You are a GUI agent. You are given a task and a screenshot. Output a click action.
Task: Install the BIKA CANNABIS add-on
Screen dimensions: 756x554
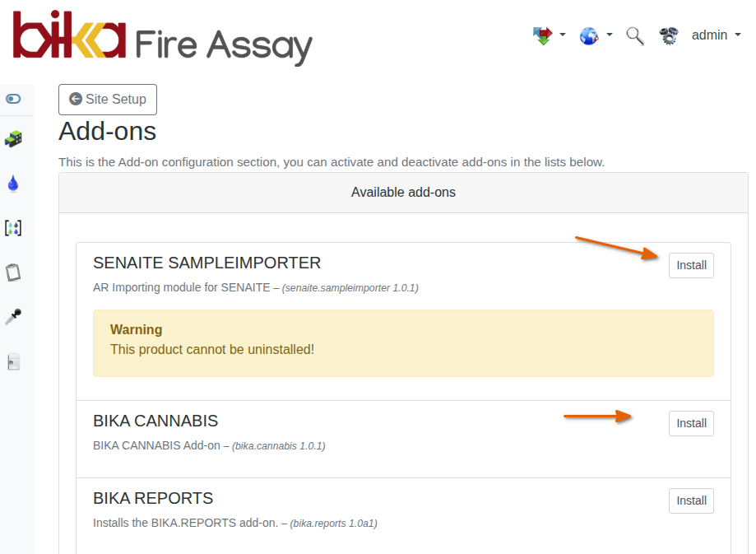690,423
